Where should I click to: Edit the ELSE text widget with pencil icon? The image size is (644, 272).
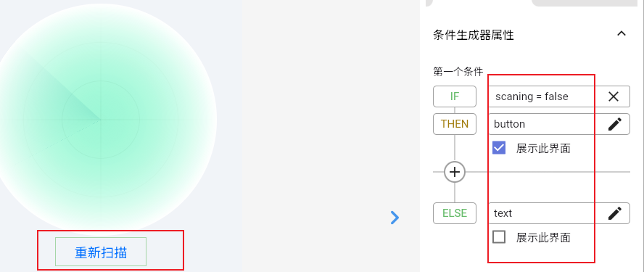click(614, 213)
